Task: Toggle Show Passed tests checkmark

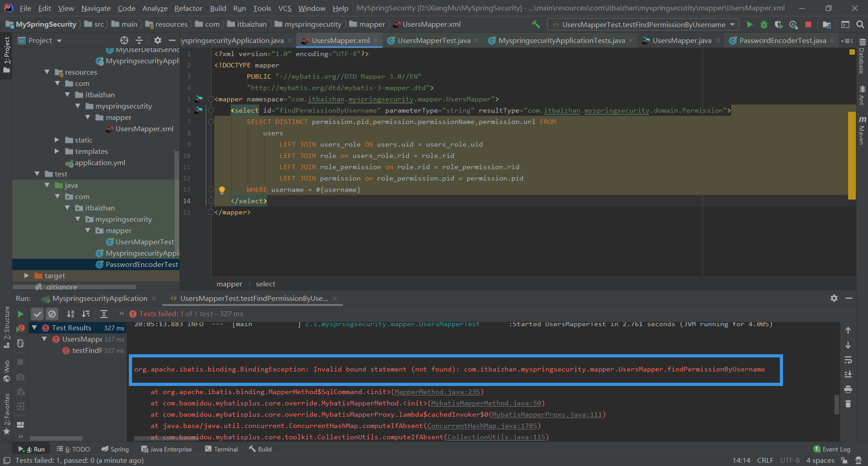Action: [x=38, y=314]
